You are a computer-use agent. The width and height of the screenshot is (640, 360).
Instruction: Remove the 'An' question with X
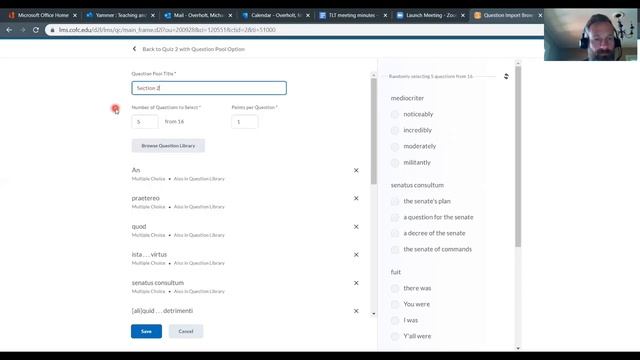(x=356, y=170)
